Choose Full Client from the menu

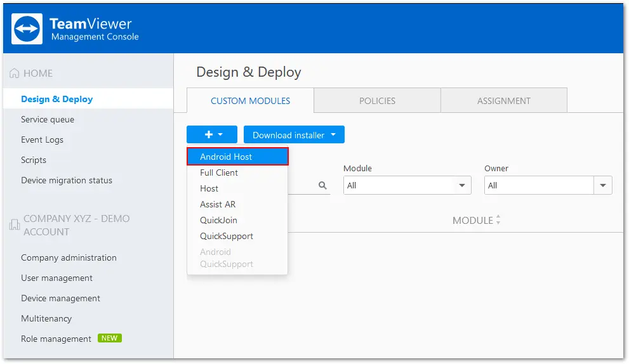click(237, 172)
